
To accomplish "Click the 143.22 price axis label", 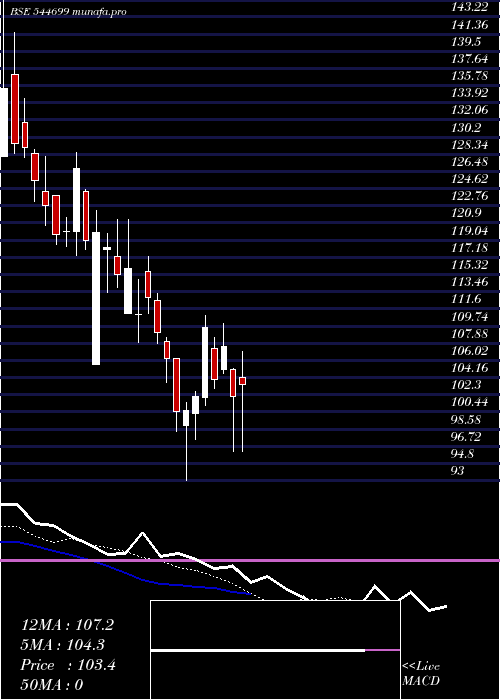I will tap(469, 8).
